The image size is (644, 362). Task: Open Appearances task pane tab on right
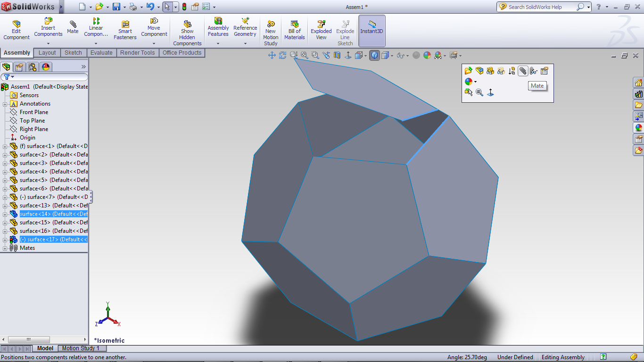coord(639,127)
